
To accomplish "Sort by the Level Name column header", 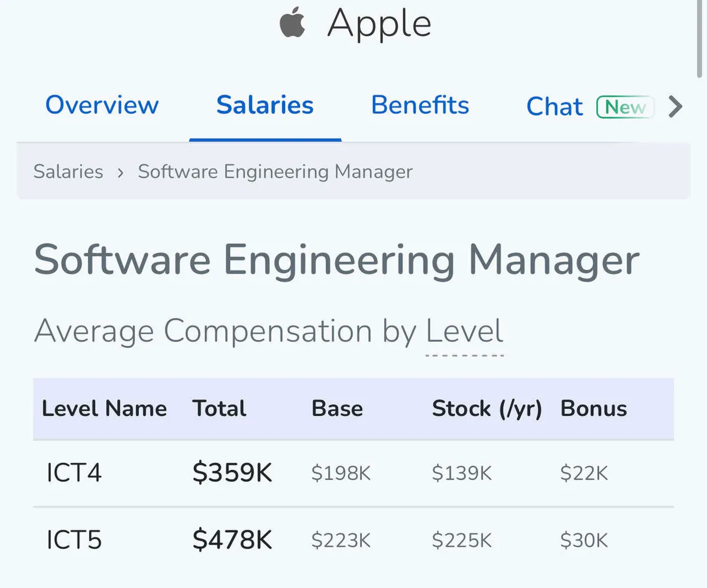I will tap(104, 409).
